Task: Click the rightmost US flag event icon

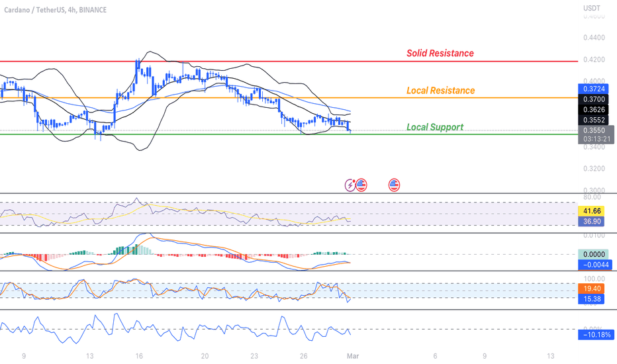Action: [x=394, y=185]
